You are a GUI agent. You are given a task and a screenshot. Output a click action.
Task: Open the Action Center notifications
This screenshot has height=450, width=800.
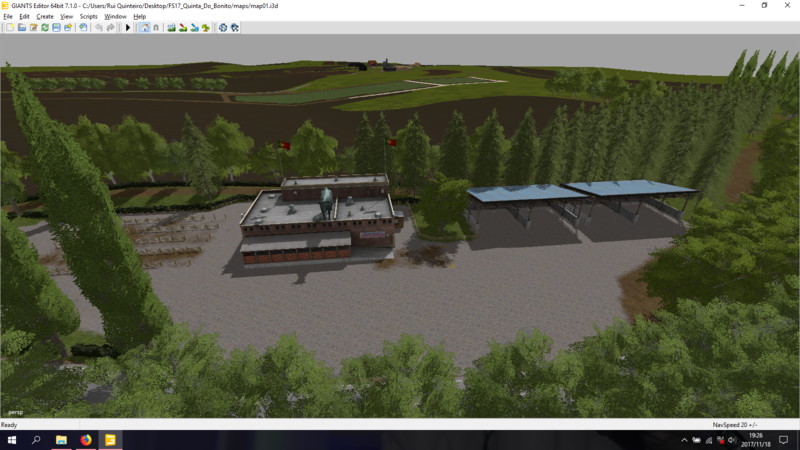pyautogui.click(x=784, y=440)
